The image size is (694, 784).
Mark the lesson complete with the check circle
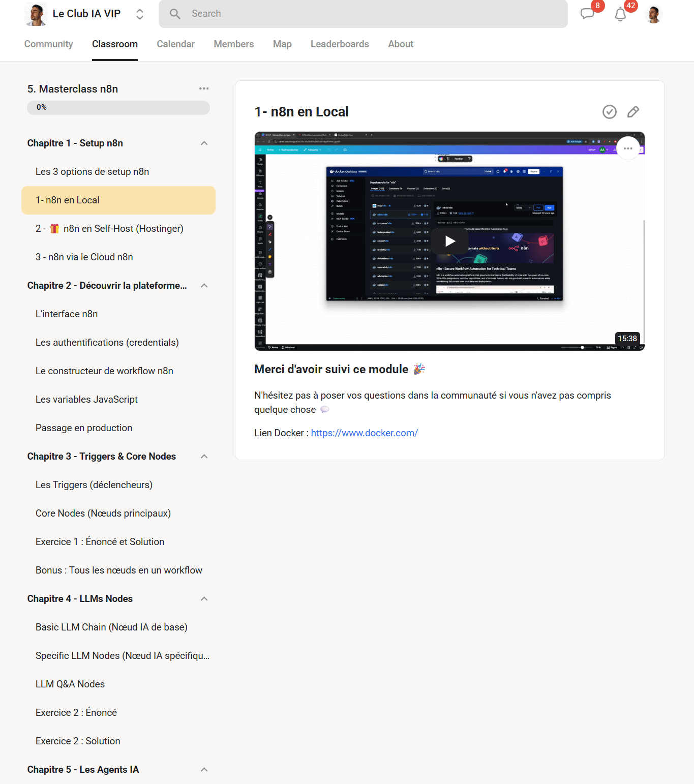click(610, 112)
